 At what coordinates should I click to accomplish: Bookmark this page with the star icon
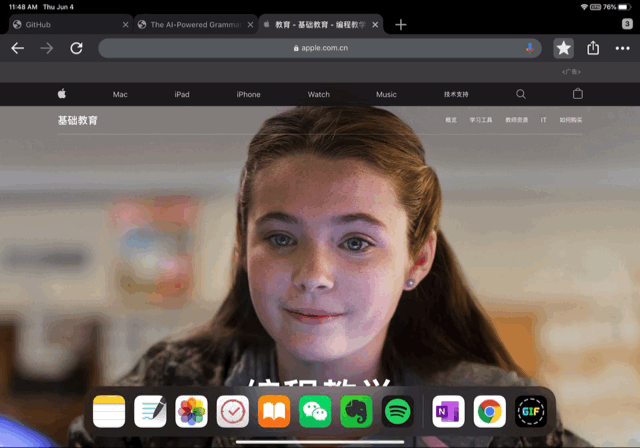tap(563, 48)
